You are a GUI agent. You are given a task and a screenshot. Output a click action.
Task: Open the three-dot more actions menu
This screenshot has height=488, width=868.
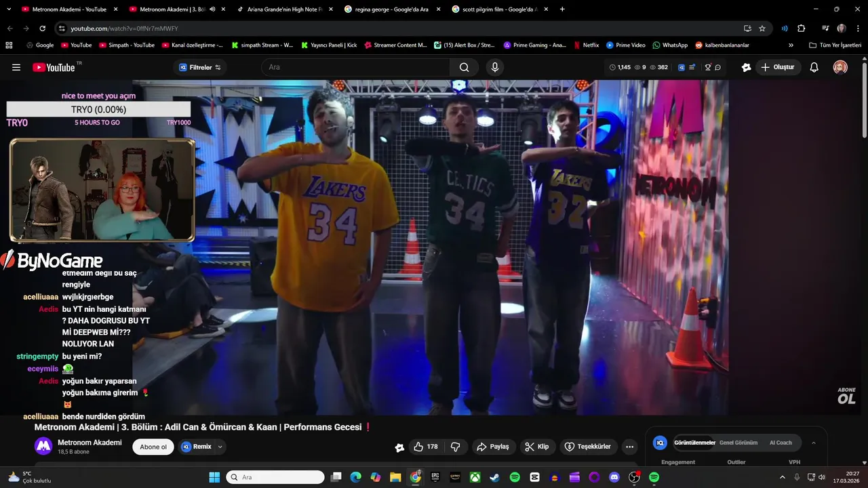[x=630, y=447]
